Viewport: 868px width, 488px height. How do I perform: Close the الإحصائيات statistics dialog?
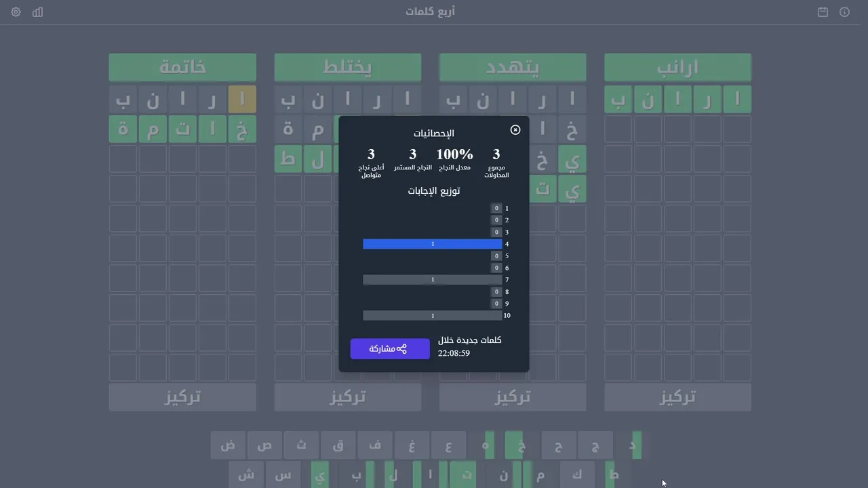pos(515,129)
